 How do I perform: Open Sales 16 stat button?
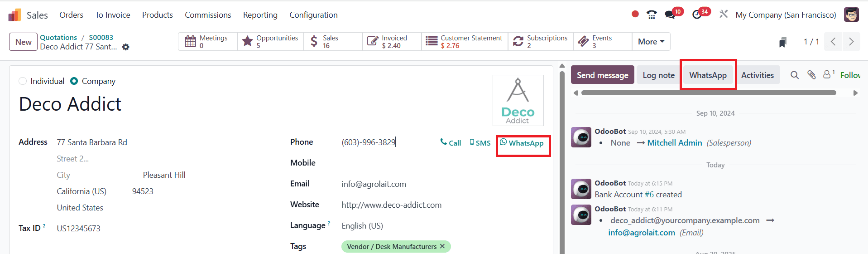(333, 42)
